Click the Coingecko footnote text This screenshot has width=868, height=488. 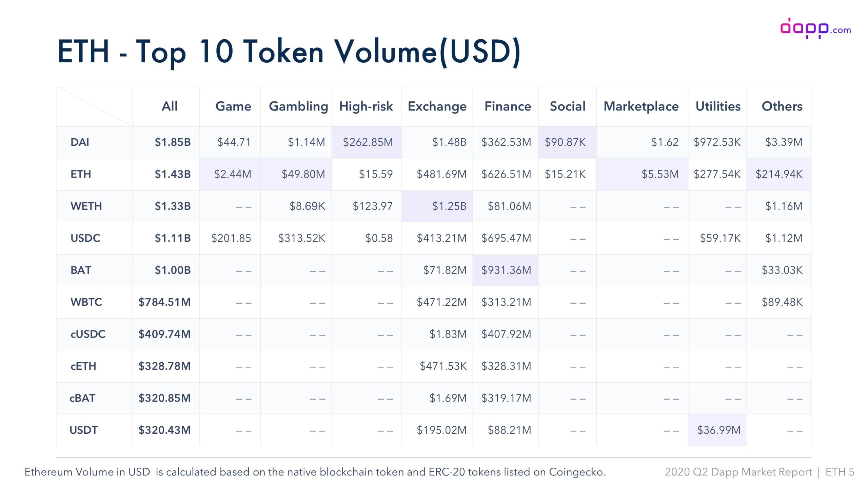click(x=315, y=472)
